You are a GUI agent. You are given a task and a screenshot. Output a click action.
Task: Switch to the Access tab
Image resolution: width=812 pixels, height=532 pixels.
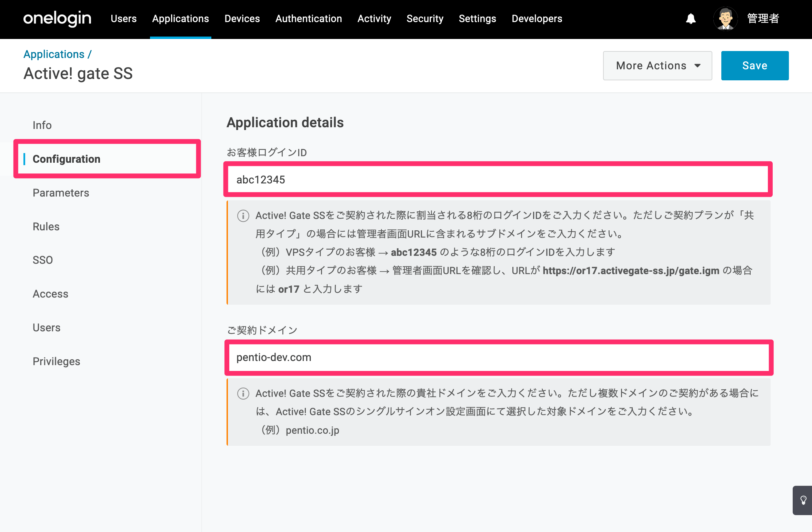pos(50,294)
